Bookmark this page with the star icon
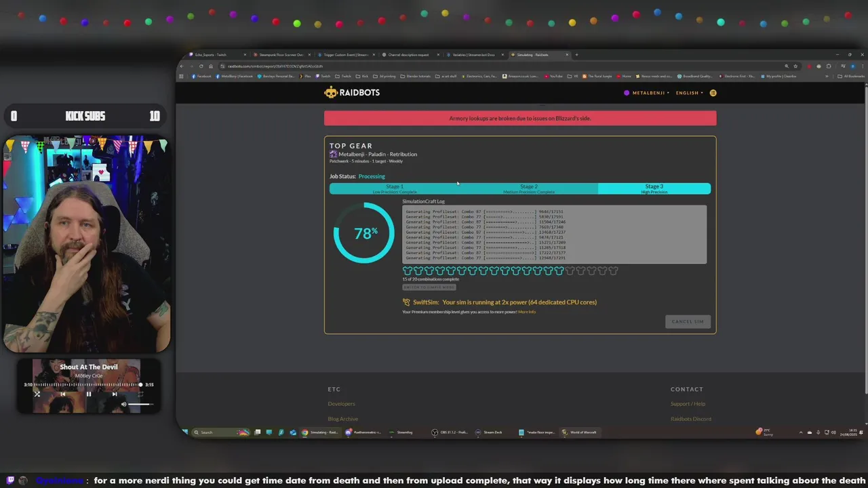 [795, 66]
